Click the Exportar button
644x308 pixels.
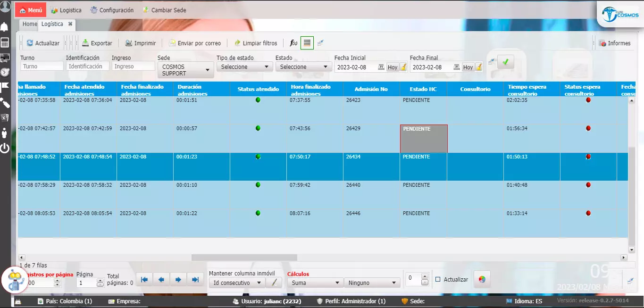coord(97,43)
